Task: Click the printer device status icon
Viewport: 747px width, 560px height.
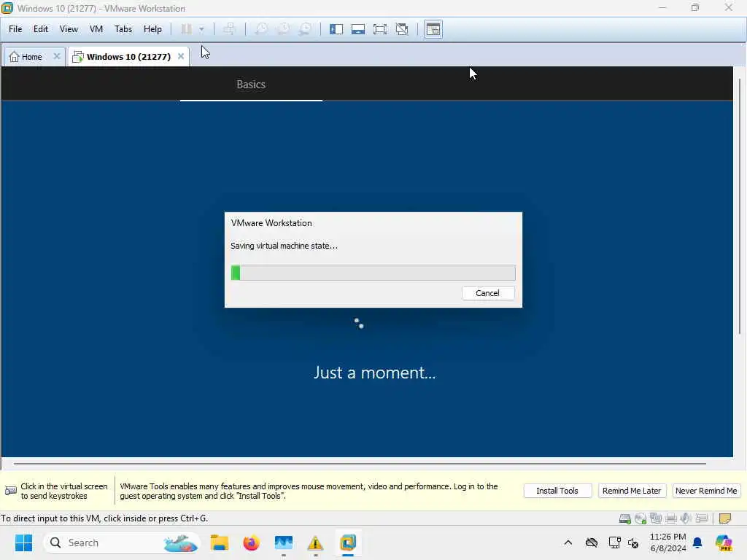Action: (671, 518)
